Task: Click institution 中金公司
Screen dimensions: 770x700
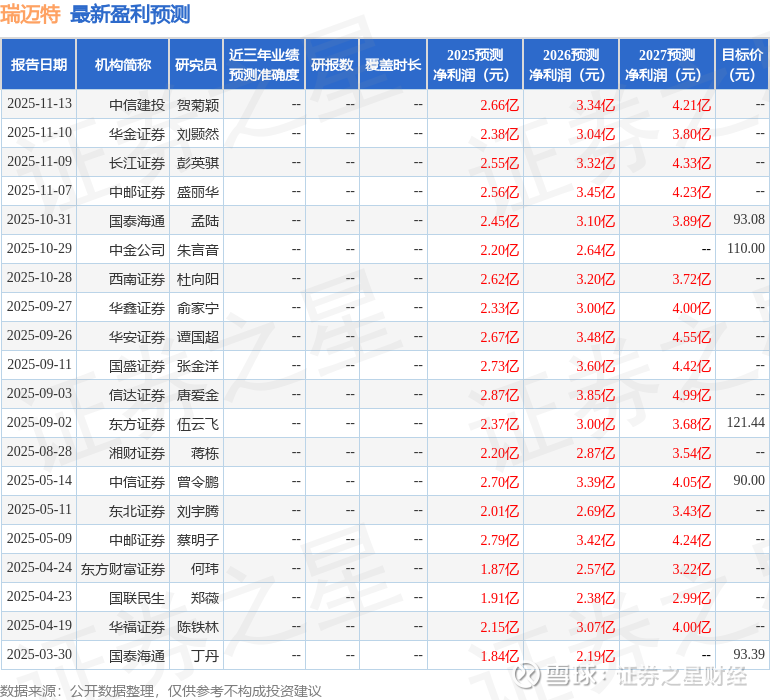Action: point(137,250)
